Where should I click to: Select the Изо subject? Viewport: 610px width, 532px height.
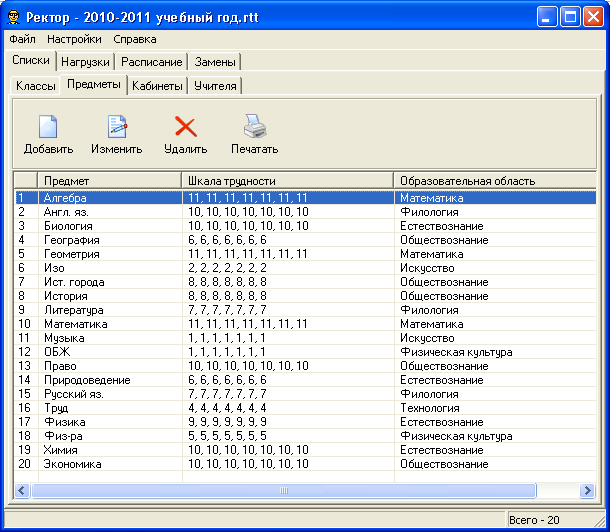click(54, 268)
